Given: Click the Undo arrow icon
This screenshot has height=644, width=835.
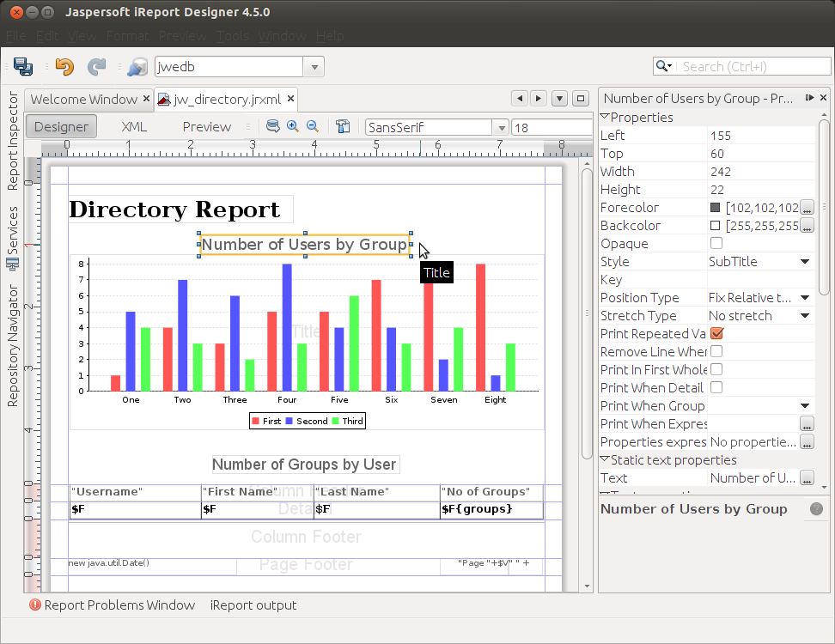Looking at the screenshot, I should pos(64,67).
